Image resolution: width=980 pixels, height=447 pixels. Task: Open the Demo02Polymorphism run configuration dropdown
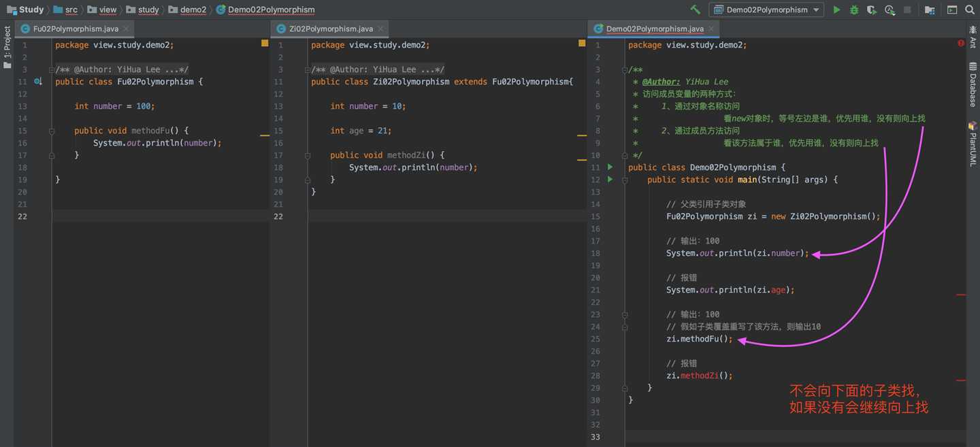pos(766,10)
